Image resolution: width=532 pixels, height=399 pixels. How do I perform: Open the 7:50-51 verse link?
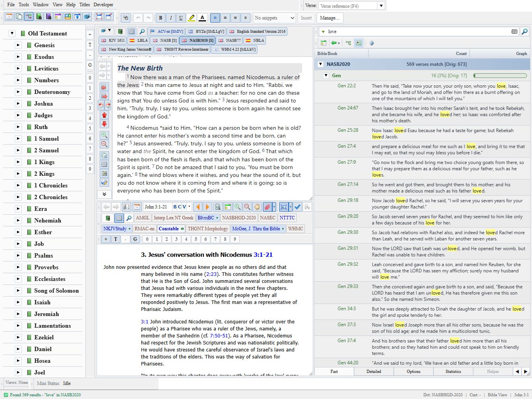coord(219,336)
